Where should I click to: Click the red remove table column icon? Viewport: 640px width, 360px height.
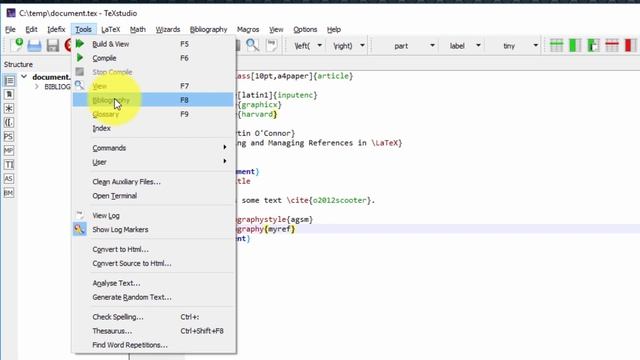coord(630,45)
